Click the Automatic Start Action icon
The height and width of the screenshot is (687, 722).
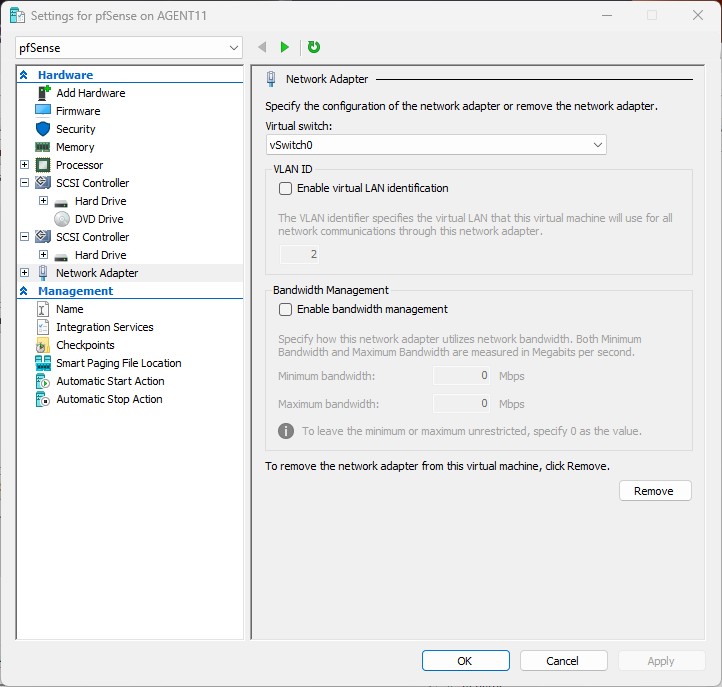pyautogui.click(x=42, y=381)
